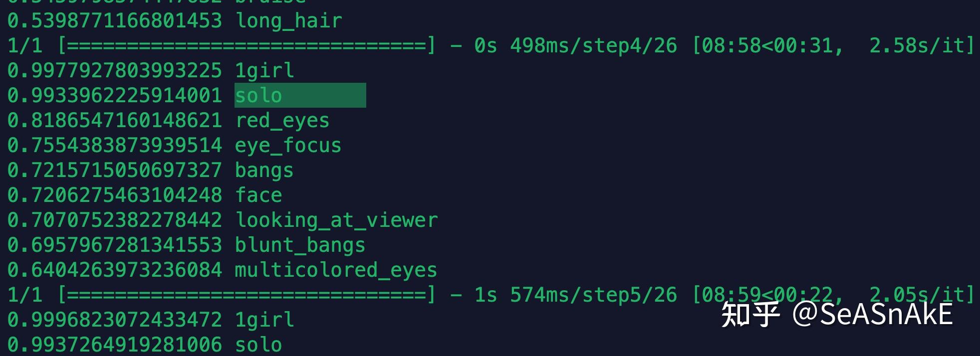Select the "multicolored_eyes" tag text

336,270
